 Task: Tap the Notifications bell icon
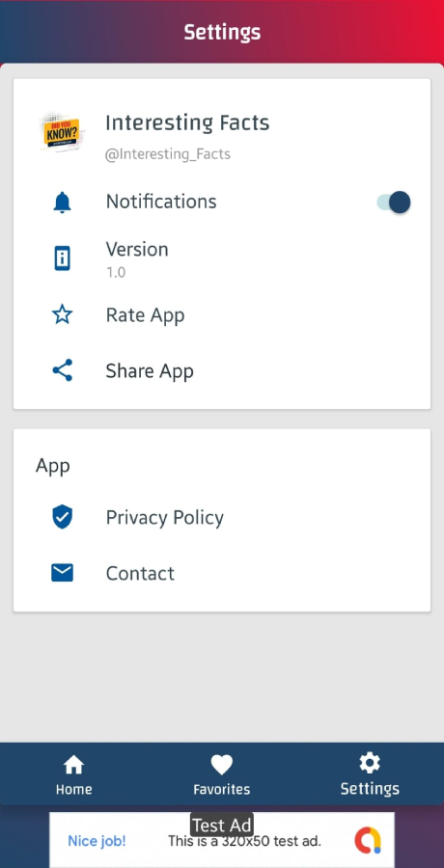pyautogui.click(x=62, y=203)
